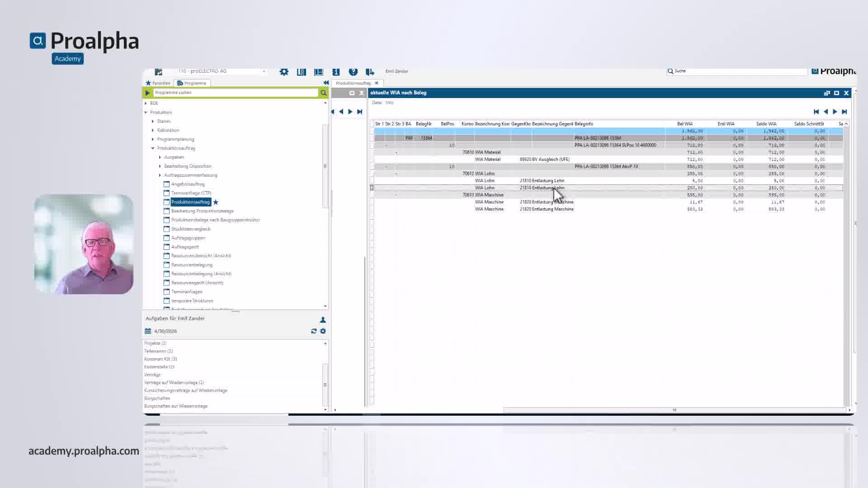Image resolution: width=868 pixels, height=488 pixels.
Task: Open the Datei menu
Action: [377, 103]
